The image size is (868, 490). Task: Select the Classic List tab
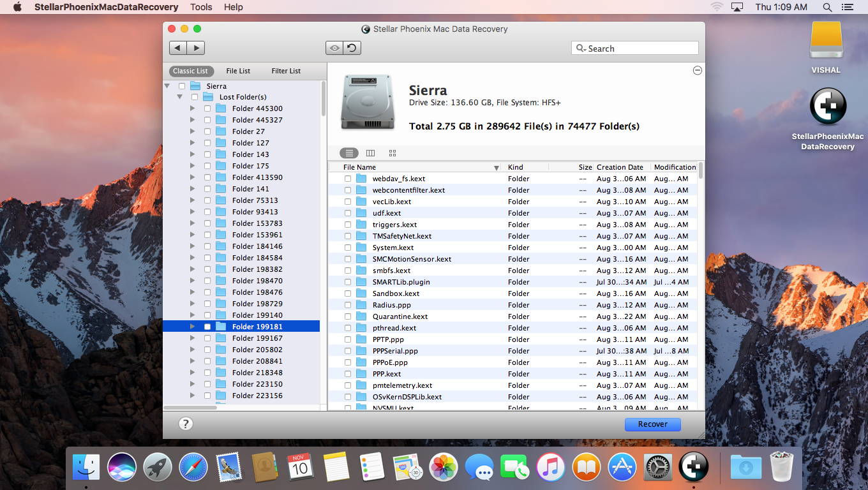(191, 71)
